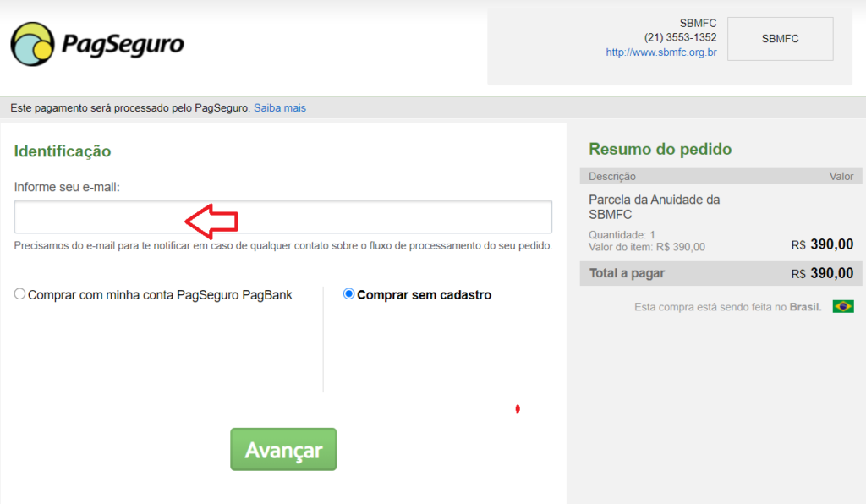
Task: Click the Valor do item: R$ 390,00 text
Action: coord(647,247)
